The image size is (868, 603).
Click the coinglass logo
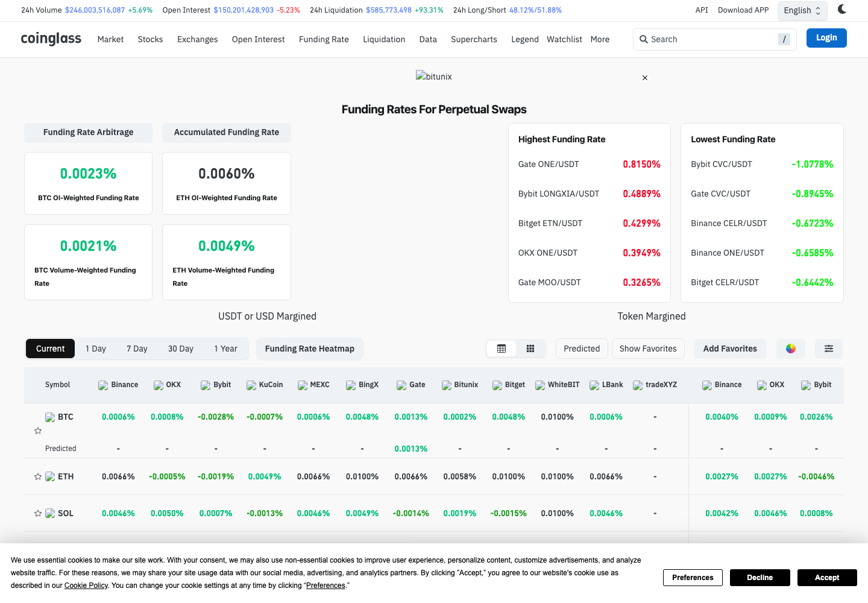click(x=51, y=39)
